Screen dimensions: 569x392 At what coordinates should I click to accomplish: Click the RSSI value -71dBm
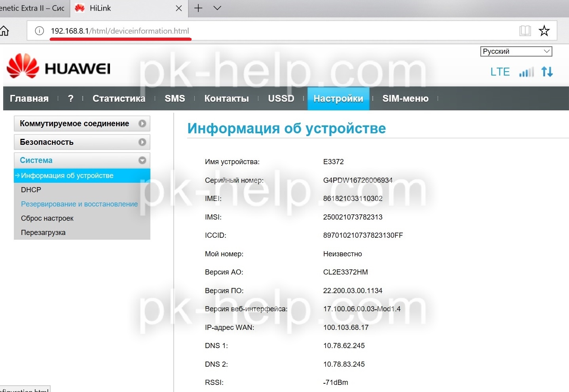pos(336,383)
